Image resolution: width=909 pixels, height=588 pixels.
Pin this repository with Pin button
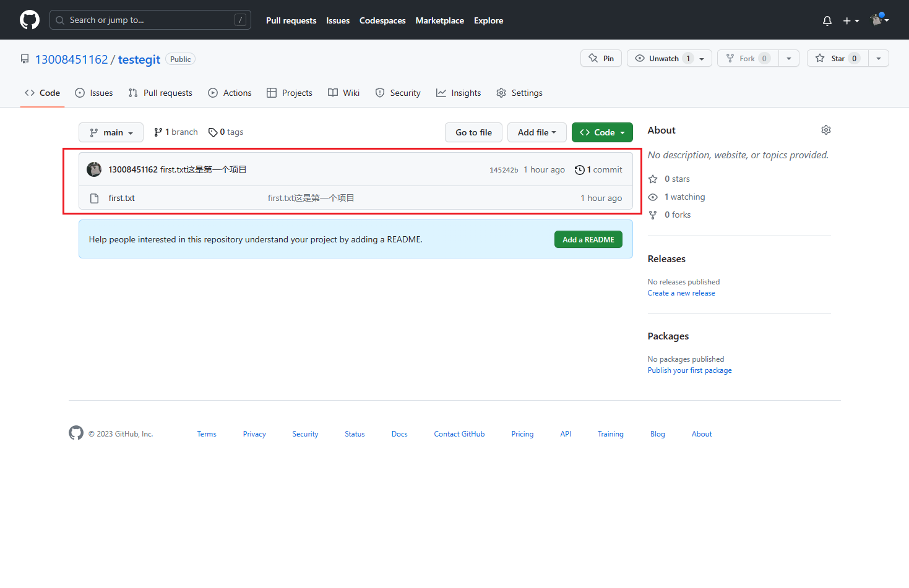[601, 58]
